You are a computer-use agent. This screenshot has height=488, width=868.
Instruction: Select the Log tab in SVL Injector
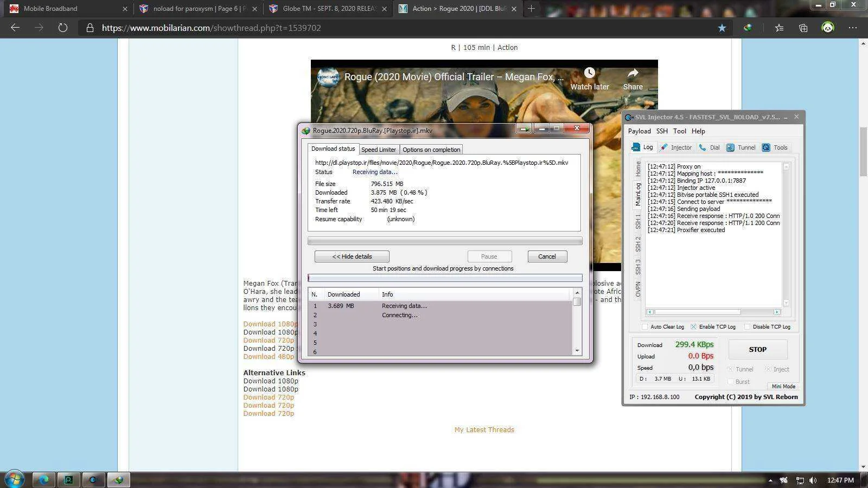(x=643, y=147)
